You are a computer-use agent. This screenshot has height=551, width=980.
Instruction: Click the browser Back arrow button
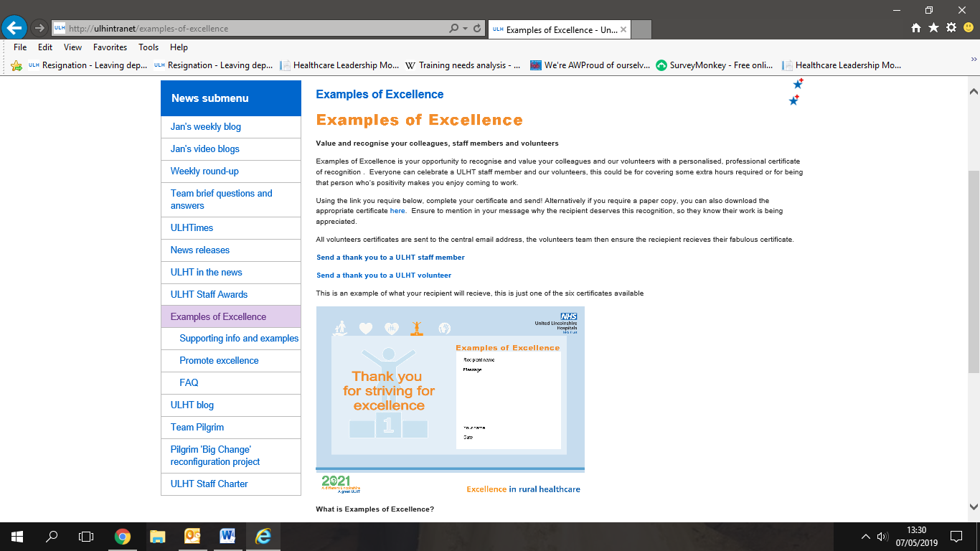pos(14,28)
